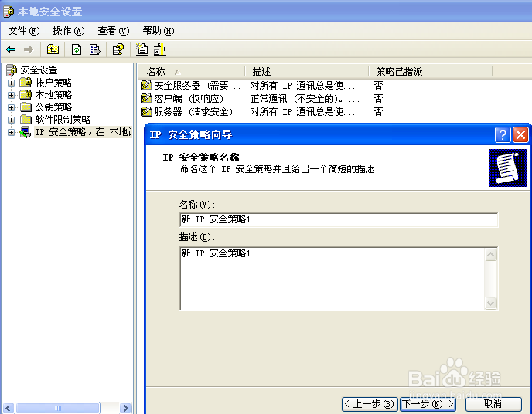
Task: Click tree pane horizontal scrollbar left arrow
Action: click(x=9, y=408)
